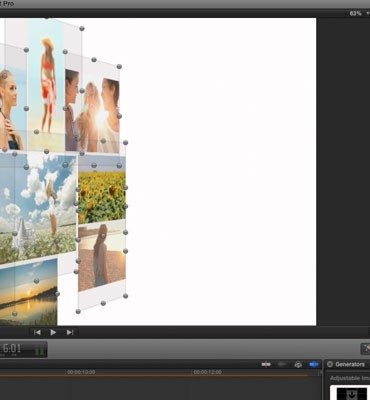This screenshot has height=400, width=370.
Task: Select the sunset lake photo in viewer
Action: click(28, 293)
